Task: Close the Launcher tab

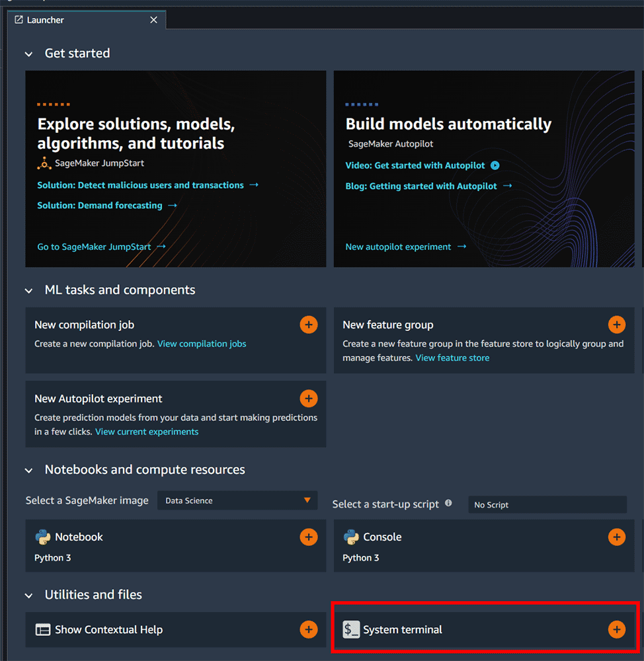Action: (x=153, y=20)
